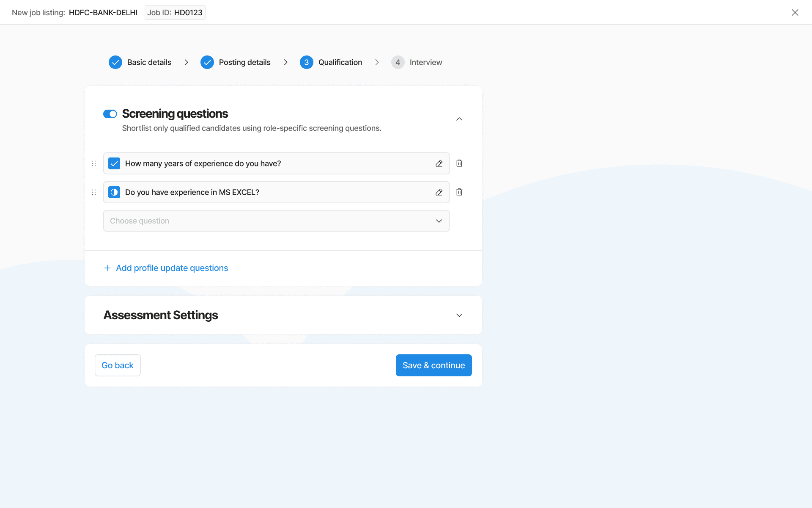Image resolution: width=812 pixels, height=508 pixels.
Task: Uncheck the years of experience question checkbox
Action: [114, 163]
